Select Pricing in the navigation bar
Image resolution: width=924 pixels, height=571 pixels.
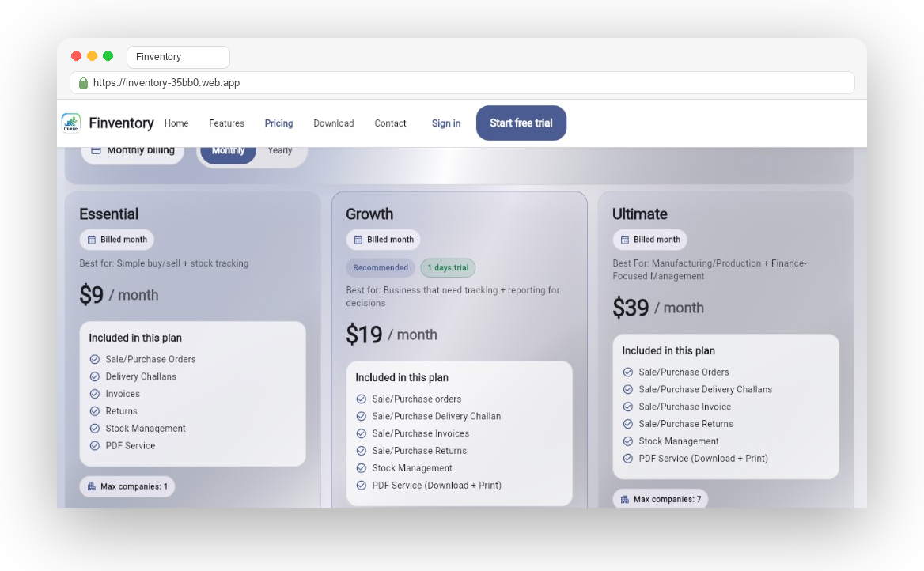coord(278,123)
